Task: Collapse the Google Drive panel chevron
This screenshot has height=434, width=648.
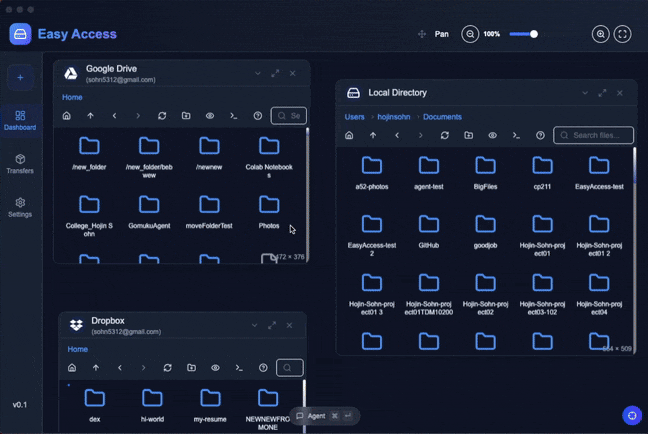Action: 257,73
